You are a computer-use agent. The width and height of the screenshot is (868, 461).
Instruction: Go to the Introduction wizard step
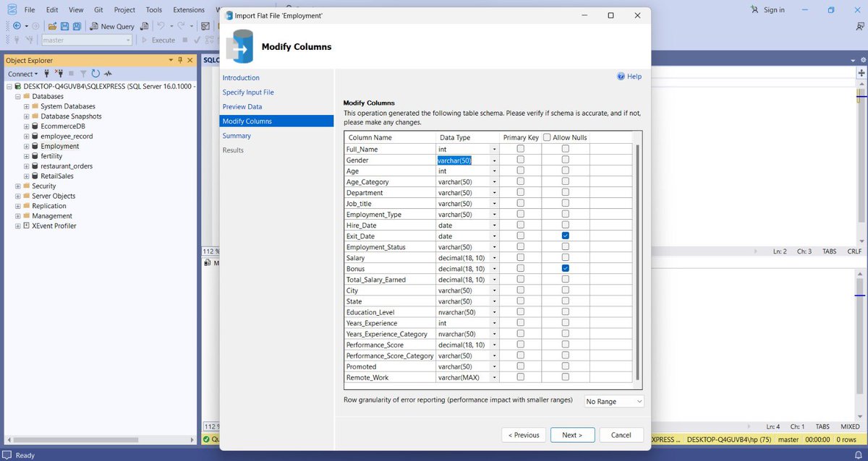pos(241,78)
